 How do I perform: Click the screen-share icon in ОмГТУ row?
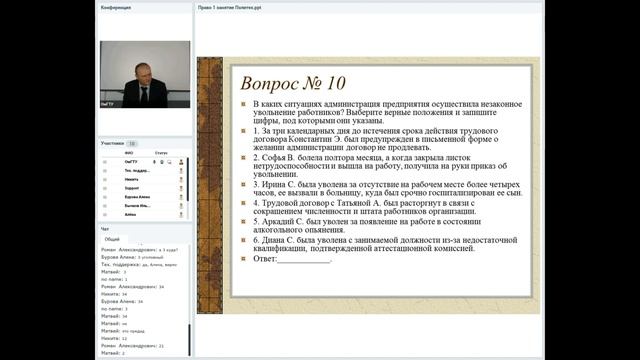pos(169,162)
